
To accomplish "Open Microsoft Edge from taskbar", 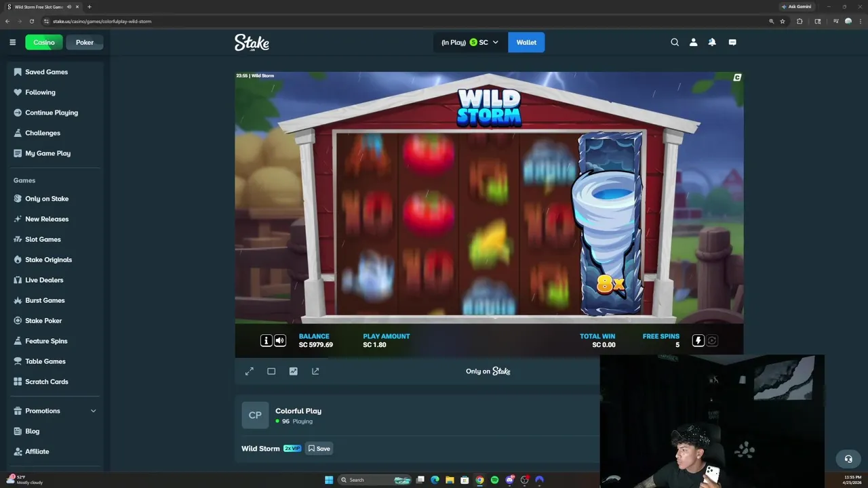I will click(435, 480).
